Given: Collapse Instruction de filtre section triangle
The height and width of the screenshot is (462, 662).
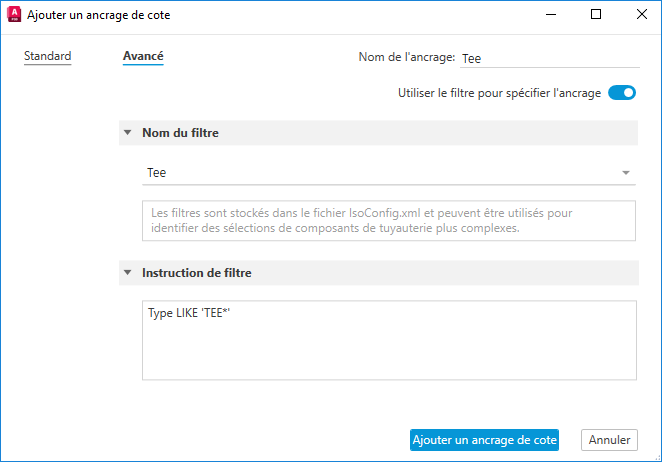Looking at the screenshot, I should pos(127,272).
